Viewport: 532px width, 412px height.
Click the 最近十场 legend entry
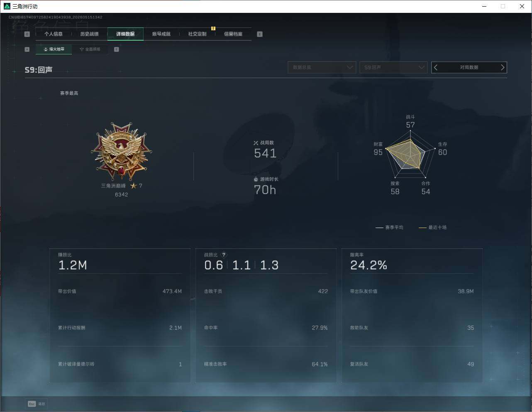coord(433,228)
